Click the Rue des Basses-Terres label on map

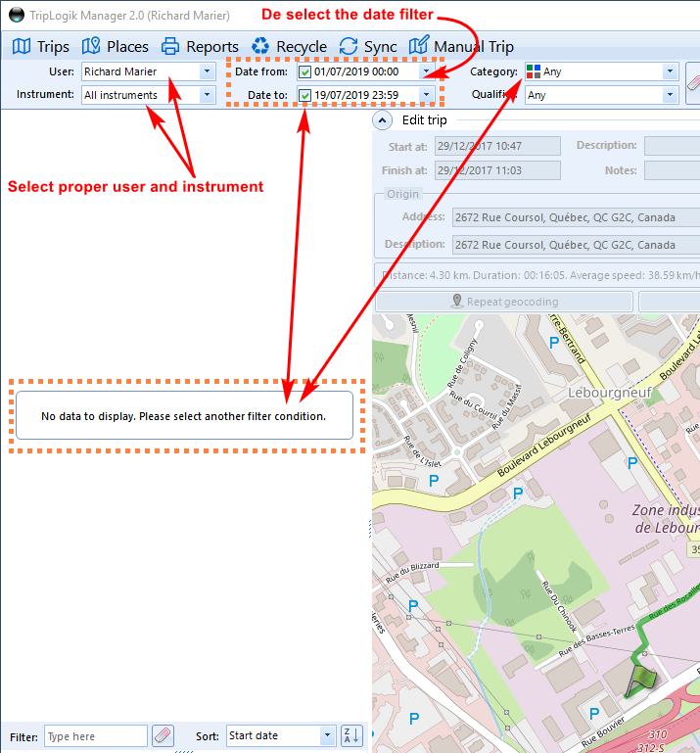[x=597, y=641]
